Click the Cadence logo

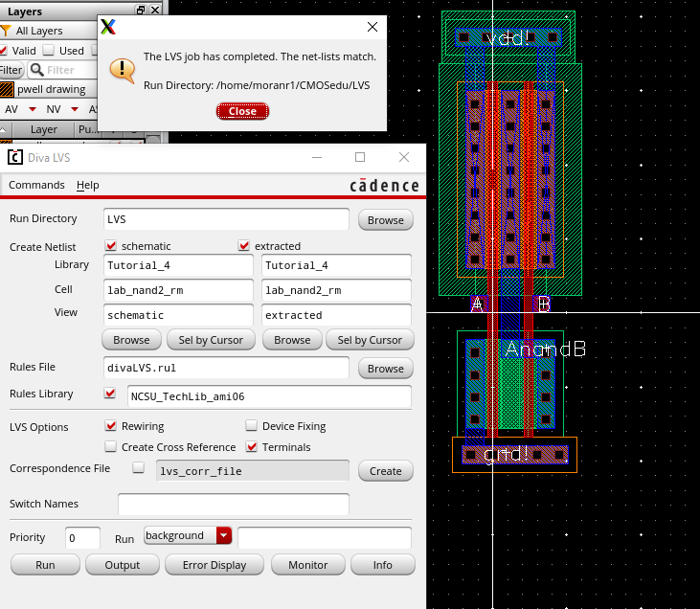383,186
